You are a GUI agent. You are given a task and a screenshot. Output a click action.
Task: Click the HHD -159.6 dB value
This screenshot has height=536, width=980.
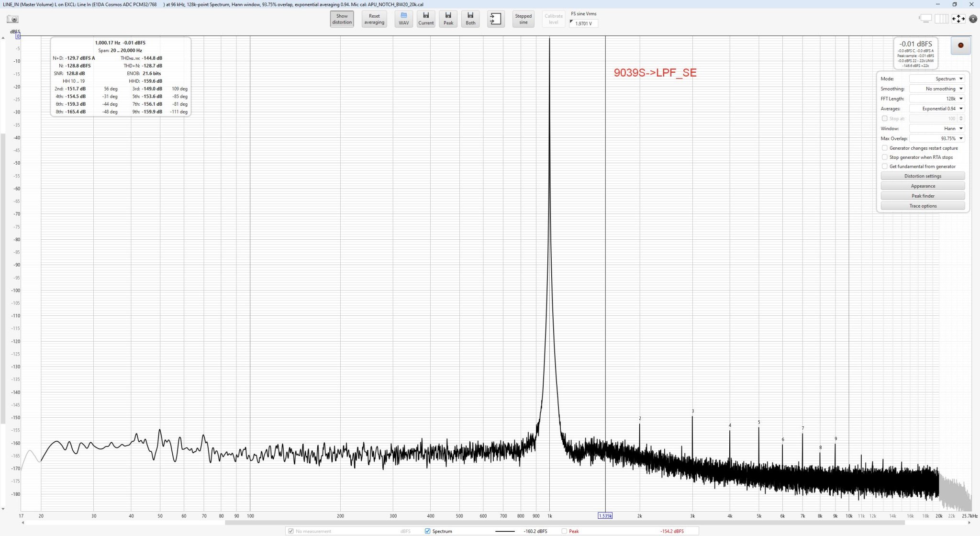click(152, 81)
